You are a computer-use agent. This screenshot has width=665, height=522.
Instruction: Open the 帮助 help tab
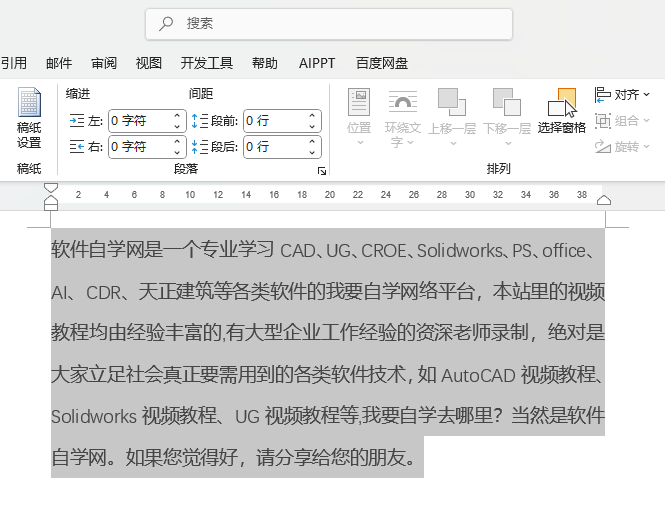[x=265, y=63]
